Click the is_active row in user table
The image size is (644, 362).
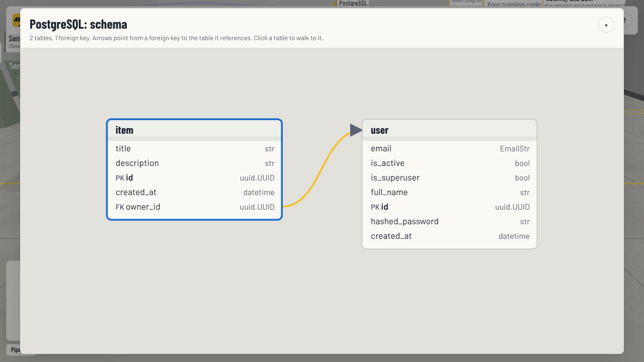[450, 163]
